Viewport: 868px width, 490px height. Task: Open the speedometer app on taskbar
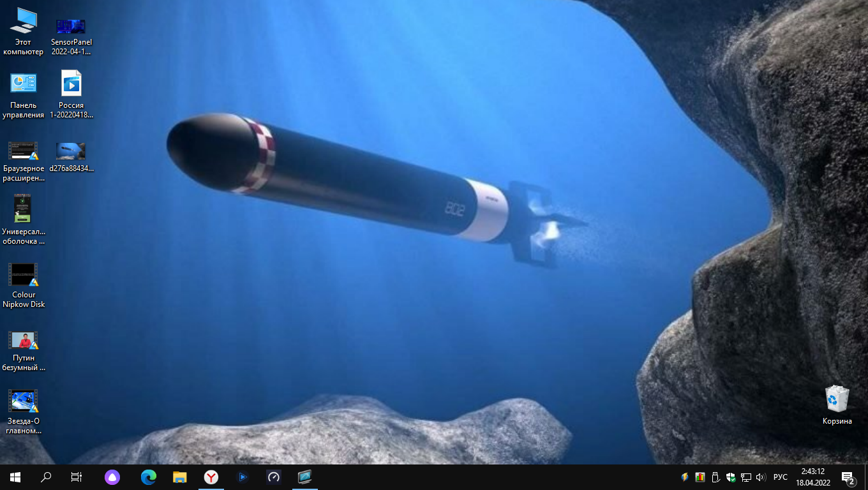274,477
